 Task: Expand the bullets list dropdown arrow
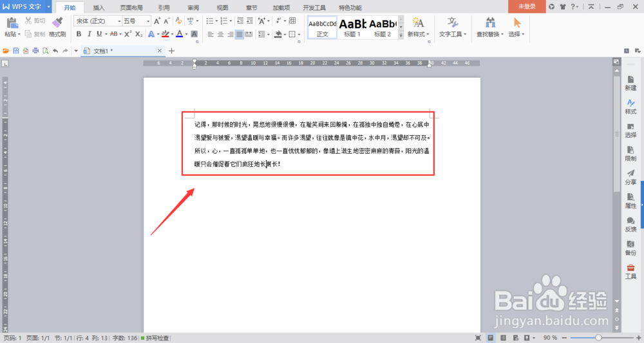(216, 21)
